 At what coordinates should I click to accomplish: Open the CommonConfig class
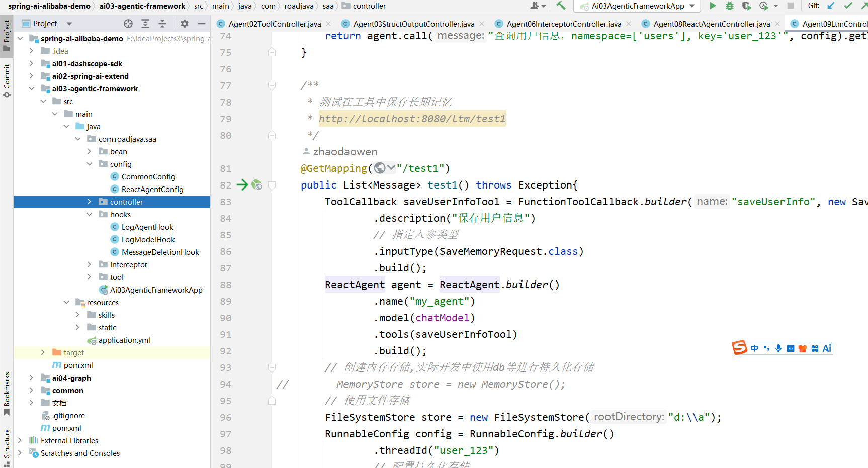(x=148, y=177)
